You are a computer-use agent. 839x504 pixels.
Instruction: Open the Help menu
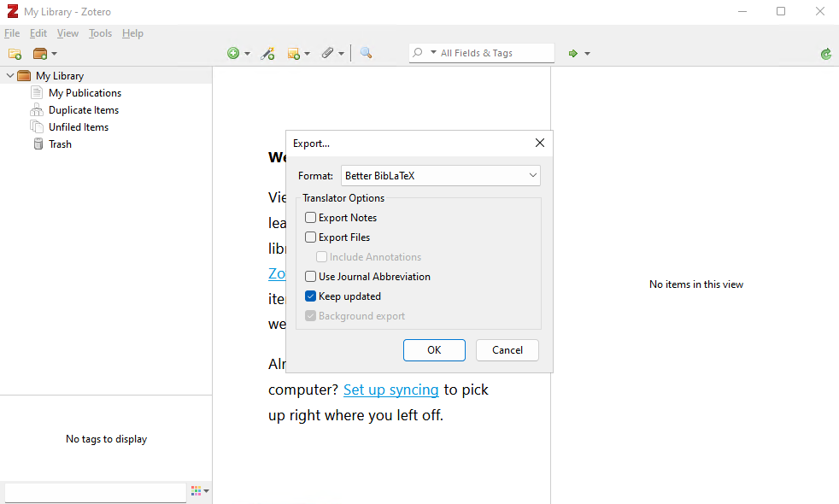click(x=132, y=33)
